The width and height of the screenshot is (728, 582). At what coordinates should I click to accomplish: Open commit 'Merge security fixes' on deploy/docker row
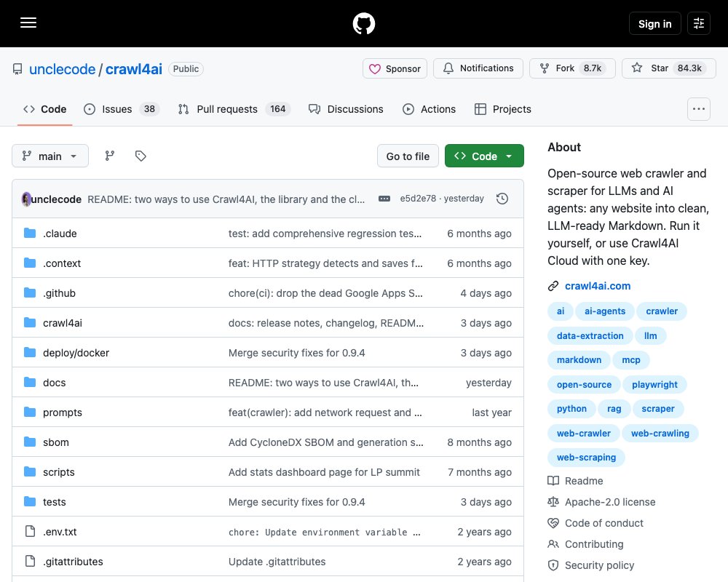point(297,353)
